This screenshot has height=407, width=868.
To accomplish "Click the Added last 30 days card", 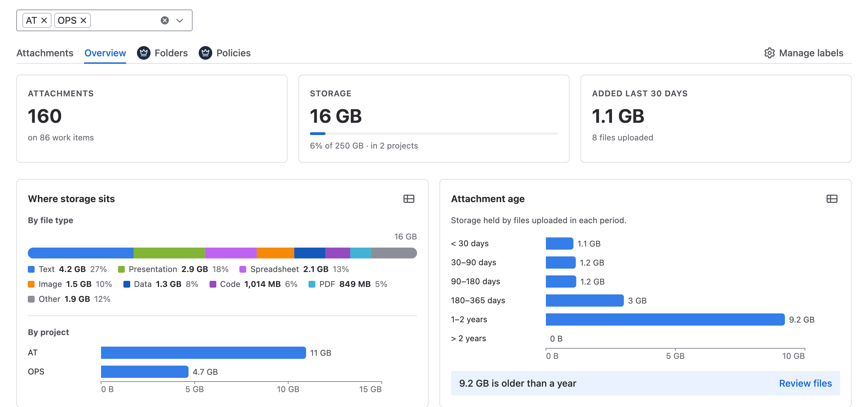I will (x=716, y=119).
